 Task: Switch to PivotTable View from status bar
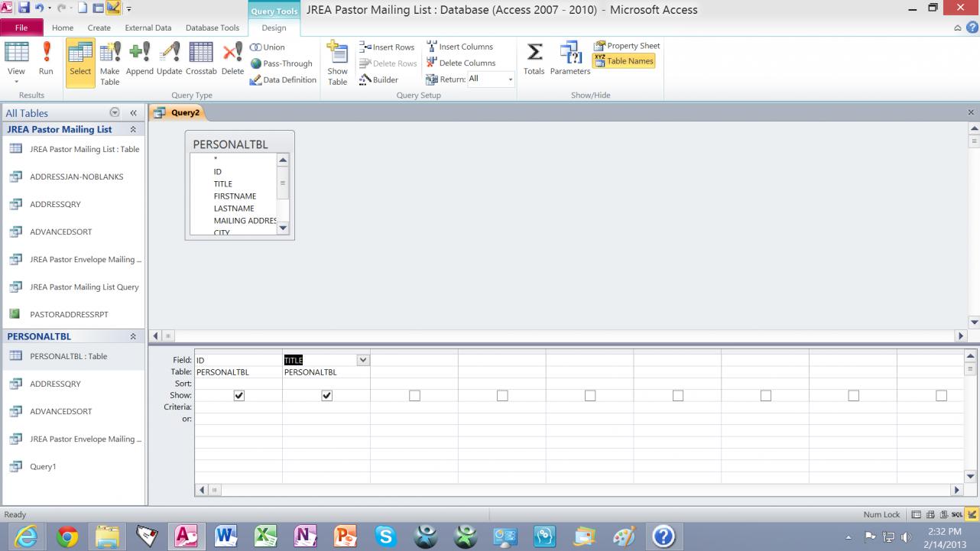(930, 514)
